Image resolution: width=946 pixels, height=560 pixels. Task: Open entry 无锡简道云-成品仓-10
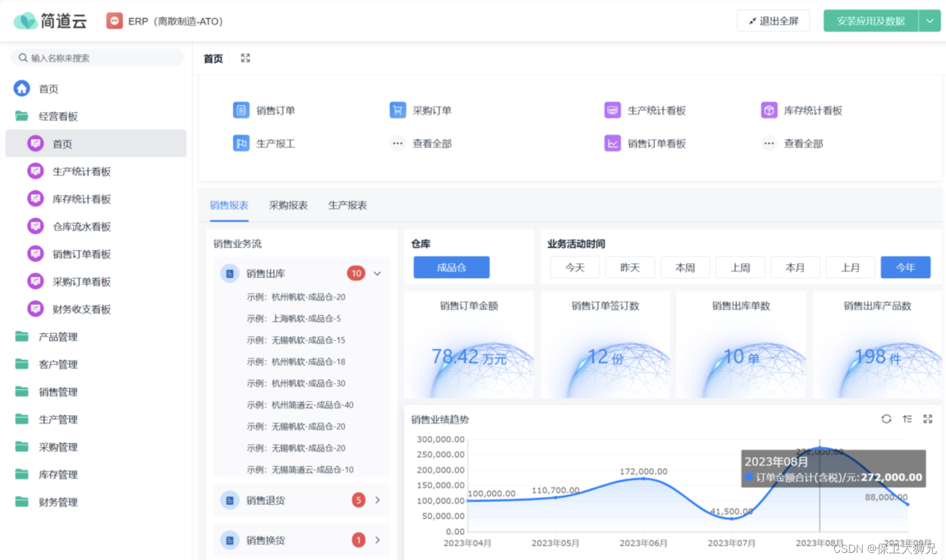tap(300, 470)
